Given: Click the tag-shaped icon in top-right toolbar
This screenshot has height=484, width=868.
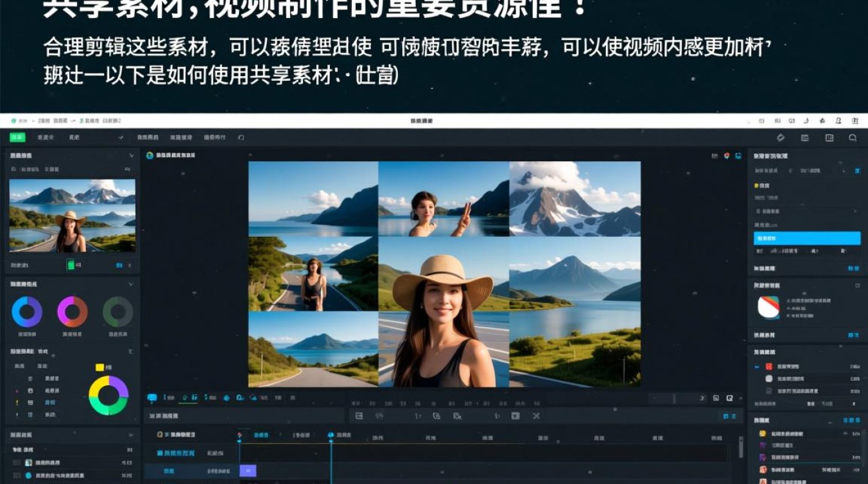Looking at the screenshot, I should click(780, 137).
